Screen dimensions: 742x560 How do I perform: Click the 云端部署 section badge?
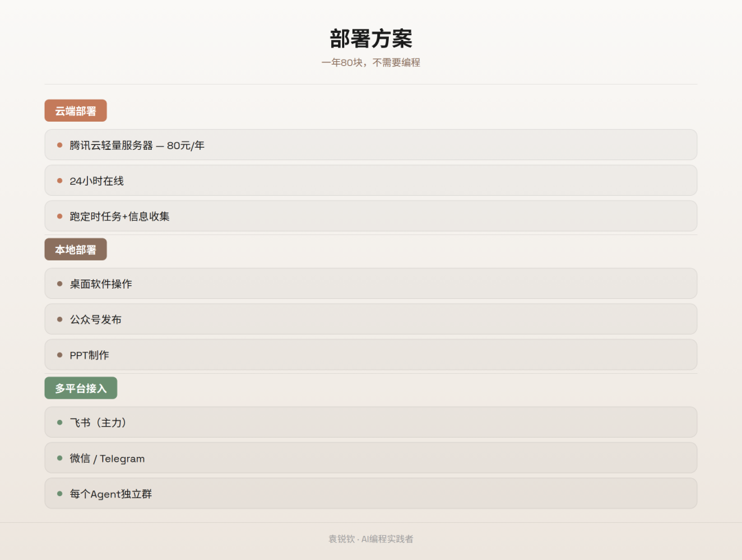(76, 111)
